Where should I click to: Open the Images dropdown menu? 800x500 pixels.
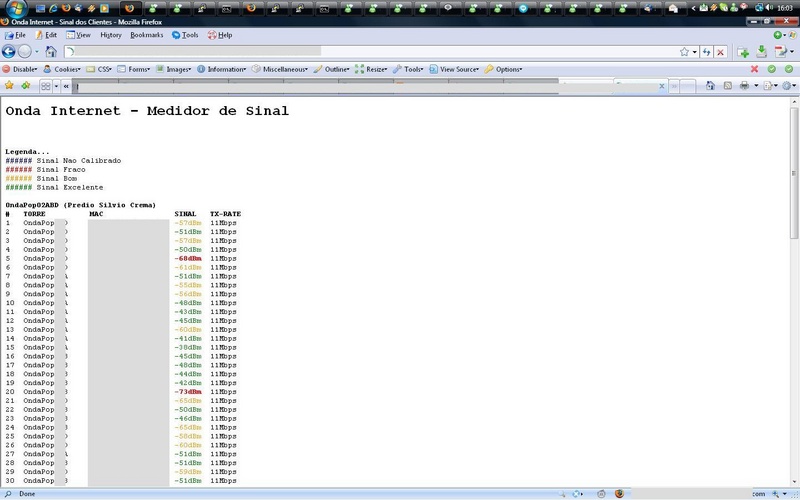[173, 69]
